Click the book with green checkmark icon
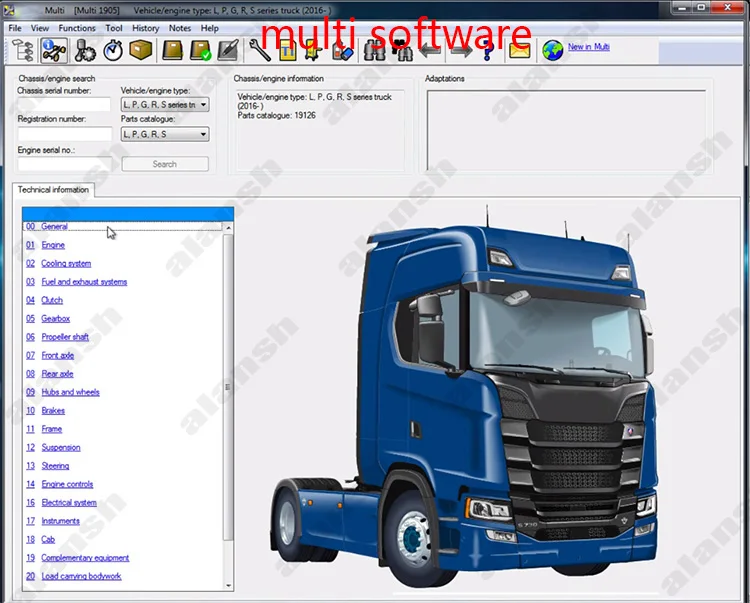Viewport: 750px width, 603px height. [x=200, y=50]
